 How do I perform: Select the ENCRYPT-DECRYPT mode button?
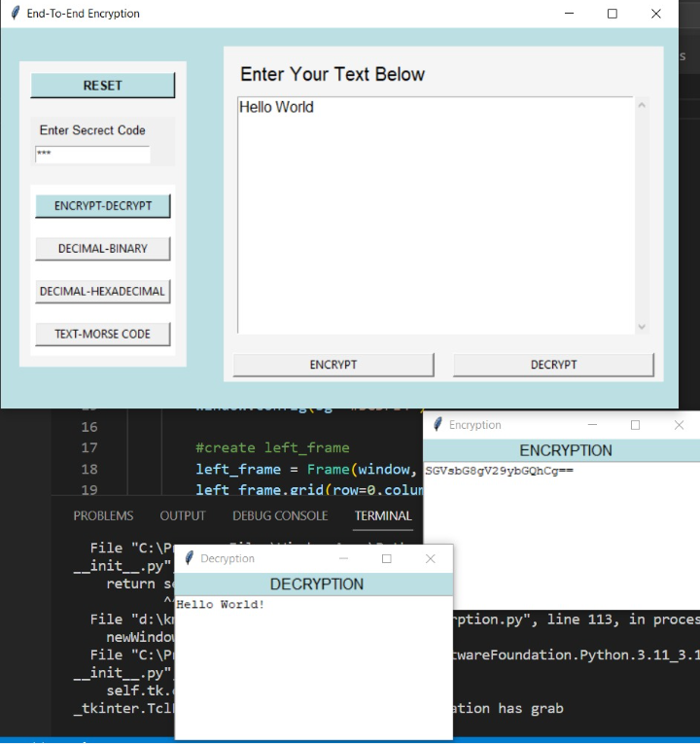pyautogui.click(x=103, y=206)
